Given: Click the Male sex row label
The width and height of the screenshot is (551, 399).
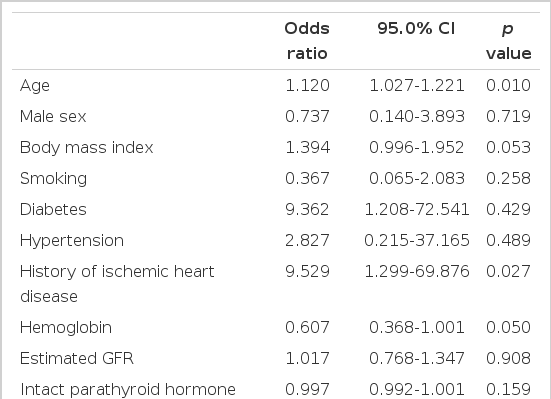Looking at the screenshot, I should coord(53,116).
